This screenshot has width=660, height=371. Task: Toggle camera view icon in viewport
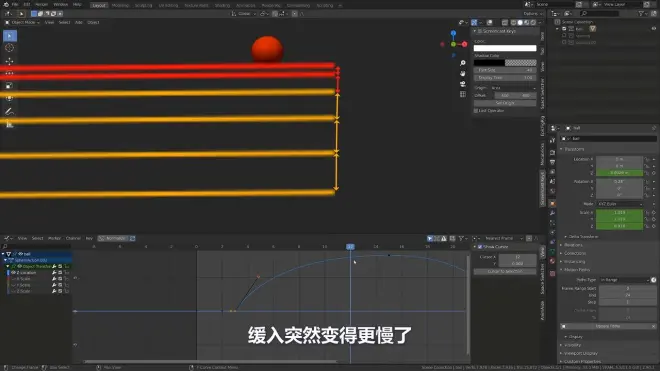[463, 84]
